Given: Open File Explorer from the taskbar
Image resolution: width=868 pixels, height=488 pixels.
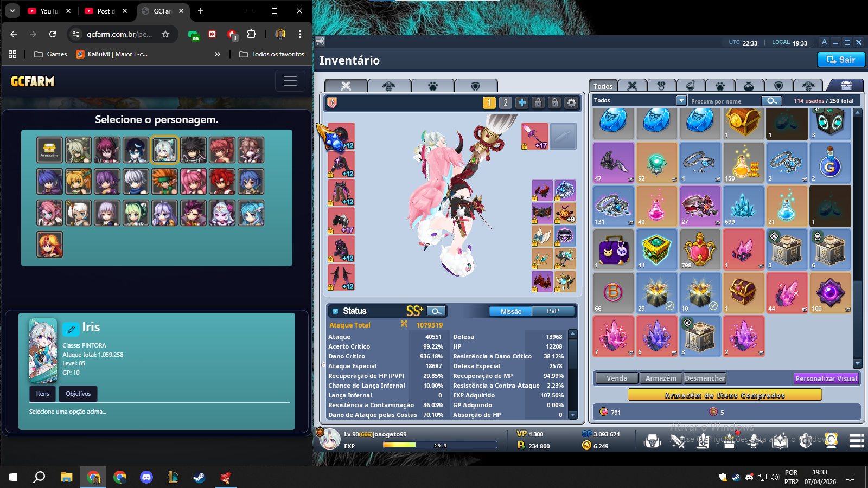Looking at the screenshot, I should 66,477.
